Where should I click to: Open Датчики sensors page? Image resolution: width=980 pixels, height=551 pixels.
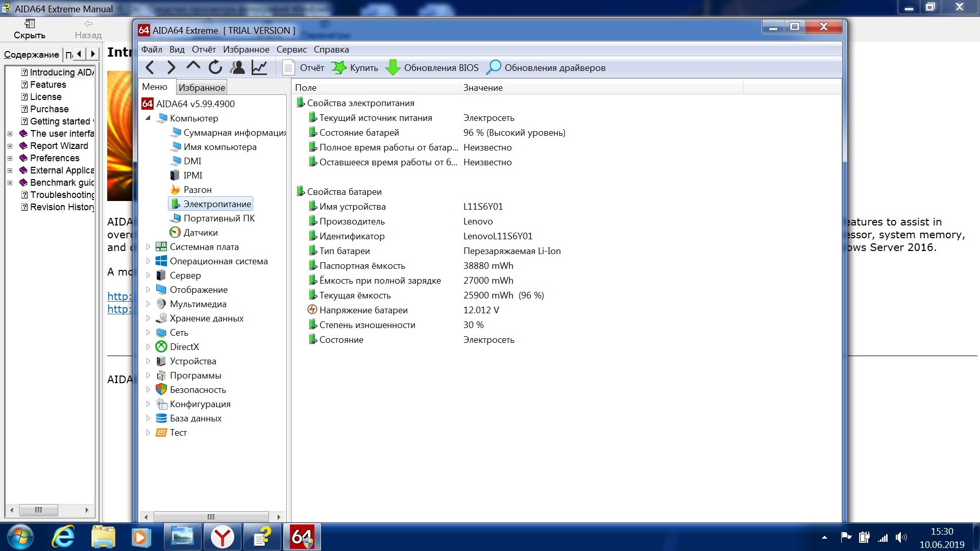[x=194, y=232]
